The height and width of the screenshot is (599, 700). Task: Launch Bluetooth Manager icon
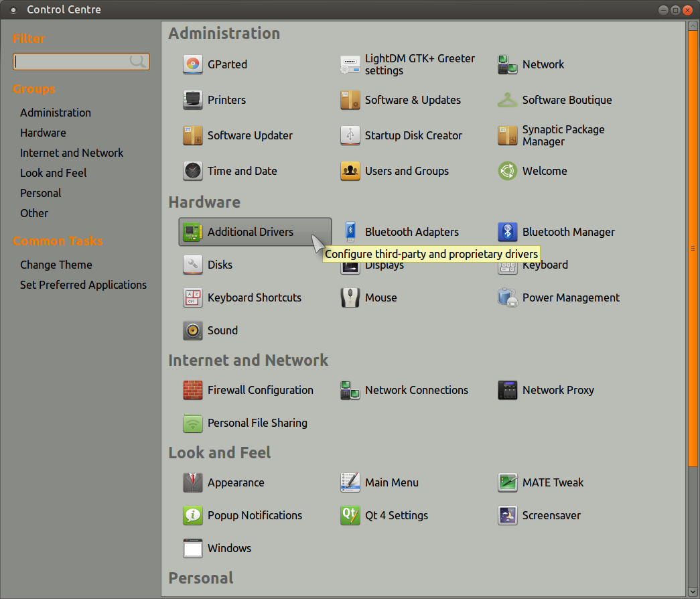[x=508, y=232]
